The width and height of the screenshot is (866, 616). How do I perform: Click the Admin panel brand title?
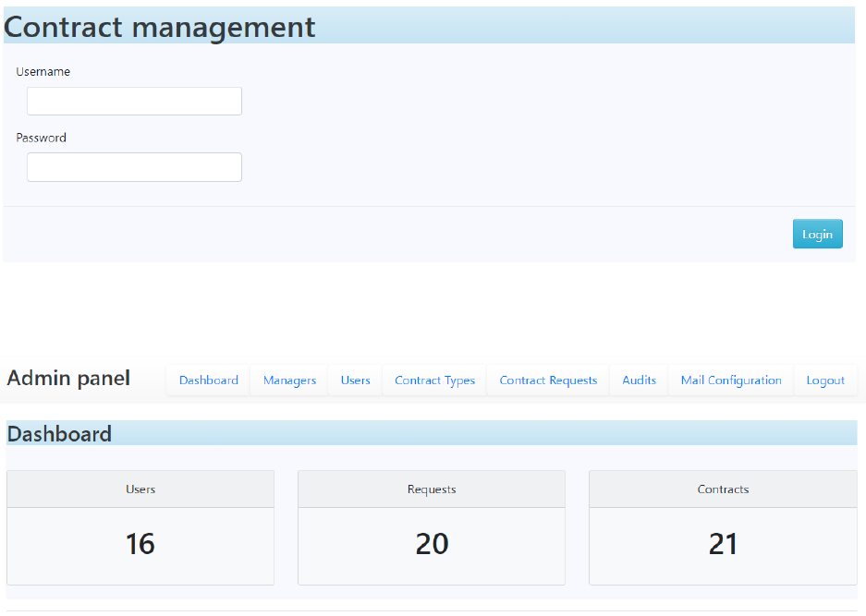(x=68, y=379)
